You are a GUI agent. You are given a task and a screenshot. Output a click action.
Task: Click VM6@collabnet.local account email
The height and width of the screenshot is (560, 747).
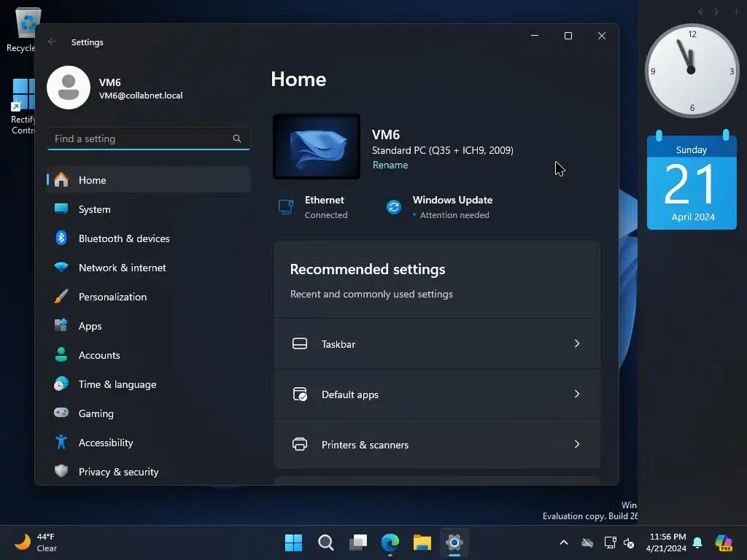(x=141, y=96)
